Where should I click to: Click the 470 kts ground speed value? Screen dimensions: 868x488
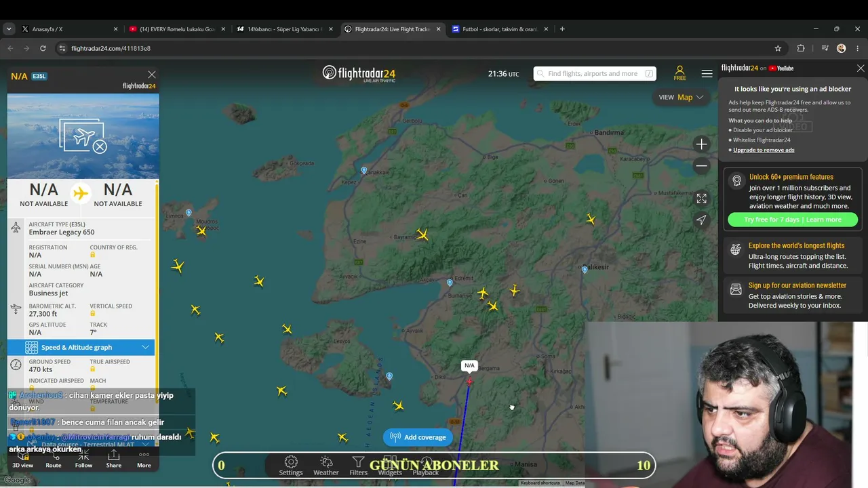click(41, 369)
